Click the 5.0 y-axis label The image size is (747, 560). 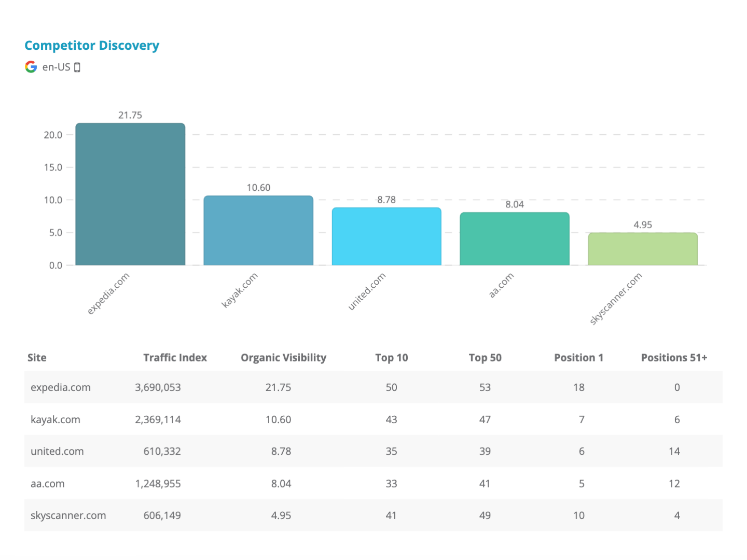pyautogui.click(x=56, y=233)
